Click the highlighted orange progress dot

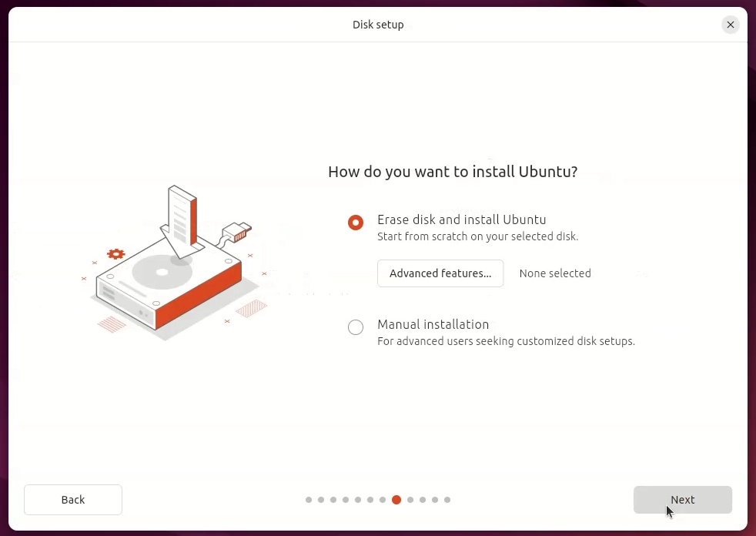click(x=396, y=500)
